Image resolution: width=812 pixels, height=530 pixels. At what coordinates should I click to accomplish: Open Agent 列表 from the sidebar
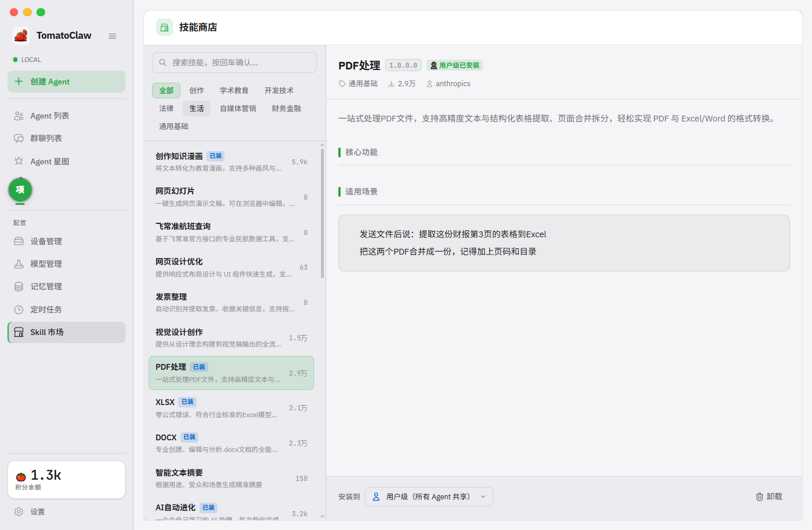click(50, 116)
